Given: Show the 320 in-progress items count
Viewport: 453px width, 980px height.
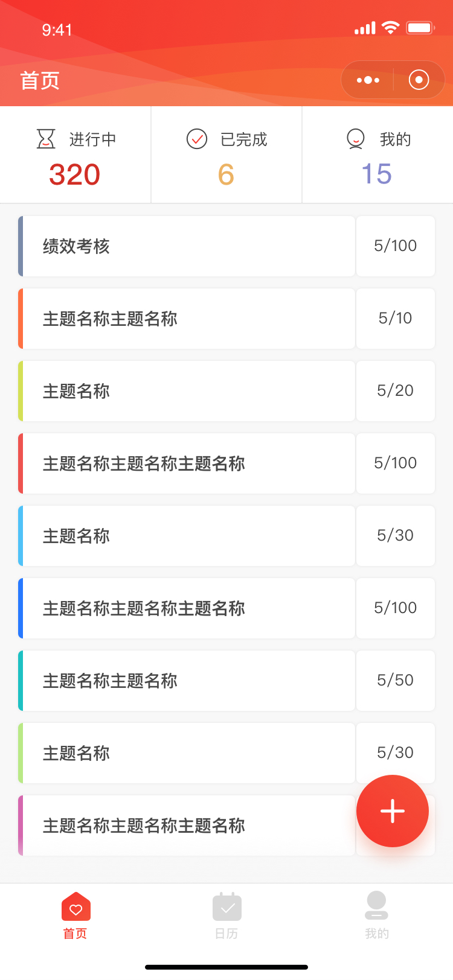Looking at the screenshot, I should coord(75,174).
